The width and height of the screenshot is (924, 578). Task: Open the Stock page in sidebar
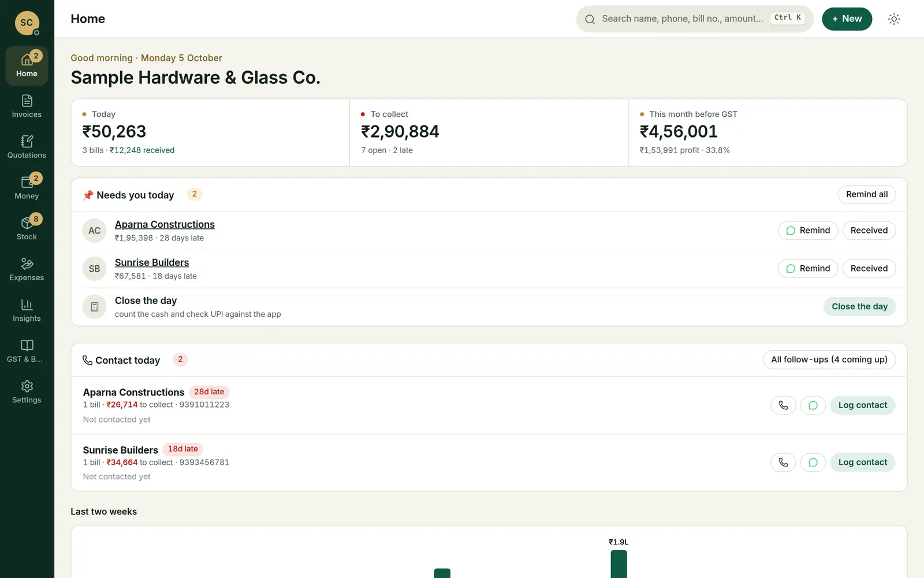tap(27, 229)
